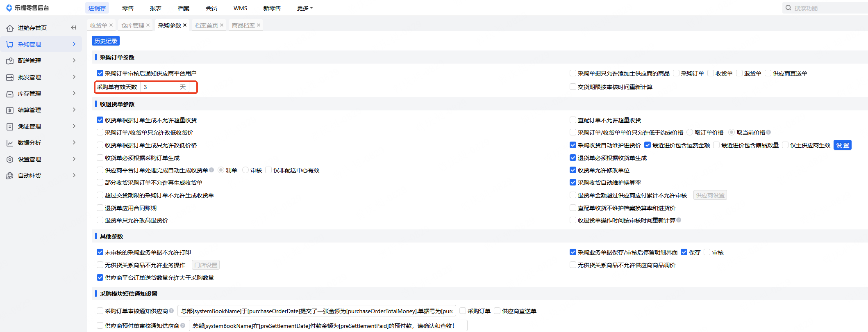Screen dimensions: 868x332
Task: Uncheck 收货单允许修改单位
Action: point(573,170)
